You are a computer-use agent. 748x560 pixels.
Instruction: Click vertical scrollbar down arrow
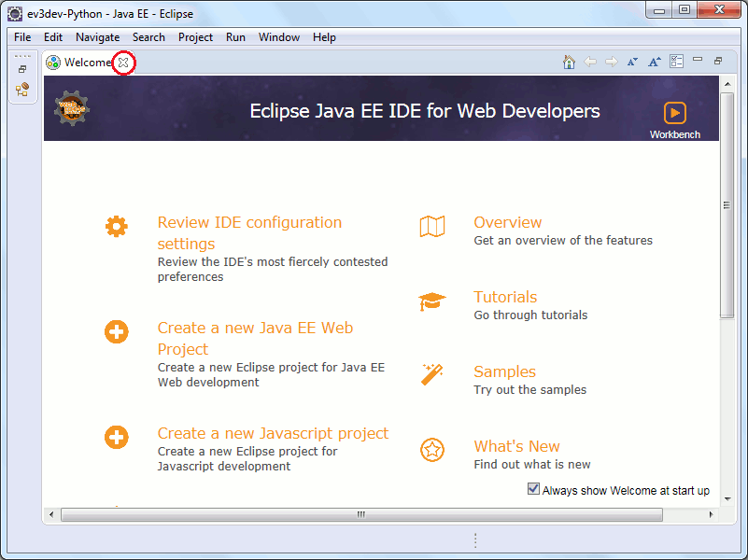point(727,499)
